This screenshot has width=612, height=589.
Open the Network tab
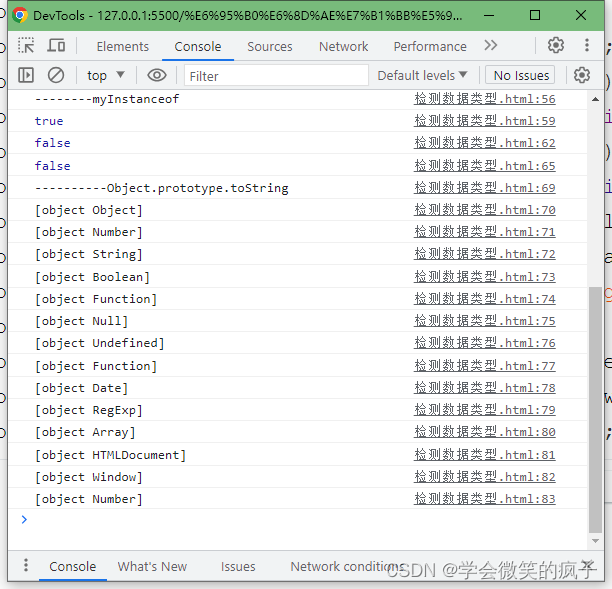tap(343, 46)
